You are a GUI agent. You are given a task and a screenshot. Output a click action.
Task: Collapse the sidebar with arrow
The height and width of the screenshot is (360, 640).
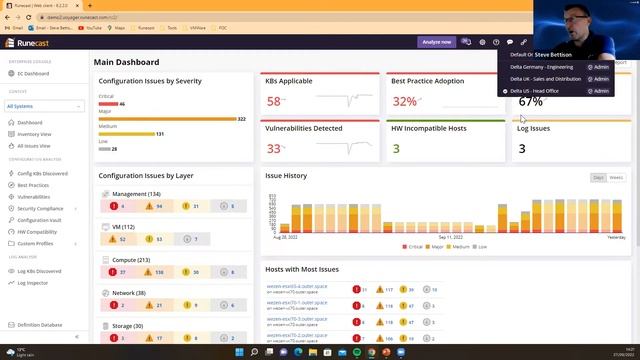(77, 337)
